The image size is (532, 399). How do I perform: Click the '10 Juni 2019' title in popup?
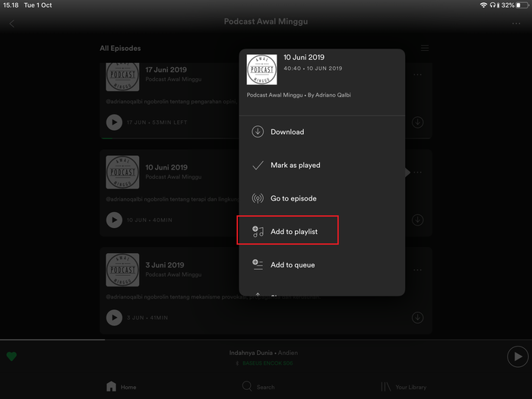tap(304, 57)
